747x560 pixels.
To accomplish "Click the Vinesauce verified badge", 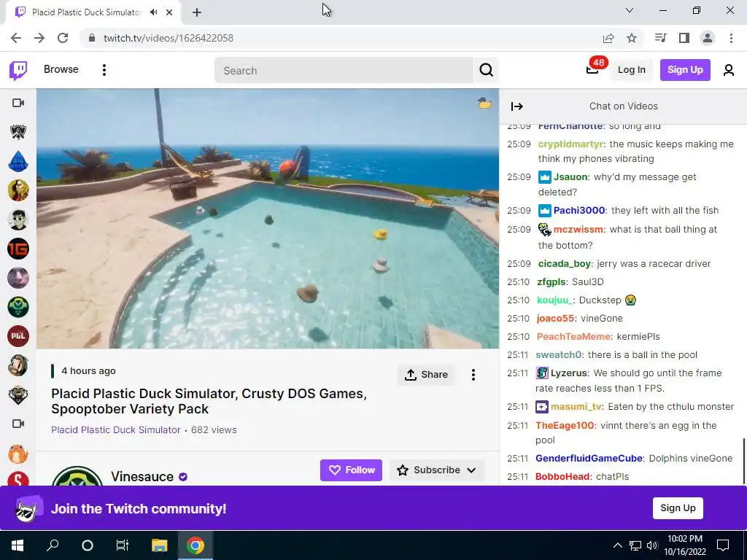I will pyautogui.click(x=183, y=477).
